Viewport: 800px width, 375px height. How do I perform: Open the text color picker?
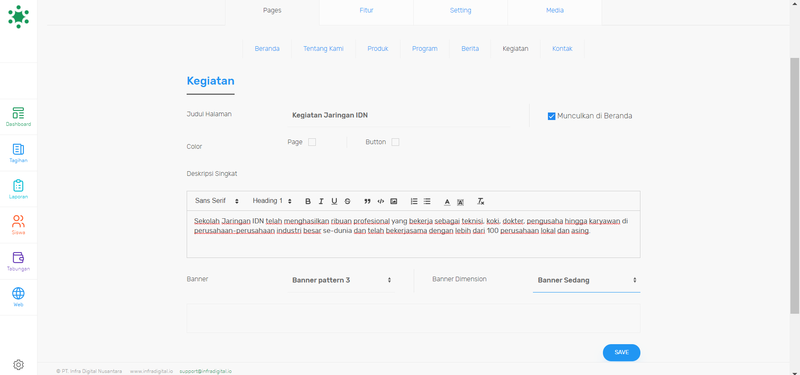pos(447,202)
